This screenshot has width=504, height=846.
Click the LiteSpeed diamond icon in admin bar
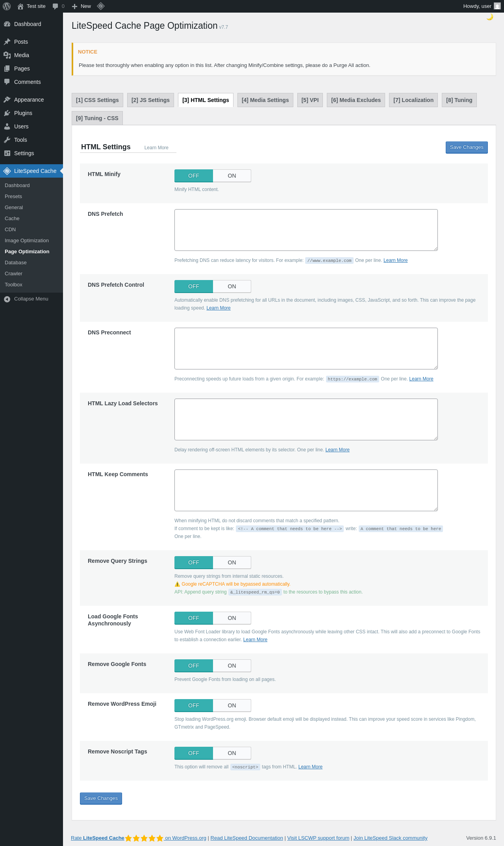[x=101, y=6]
